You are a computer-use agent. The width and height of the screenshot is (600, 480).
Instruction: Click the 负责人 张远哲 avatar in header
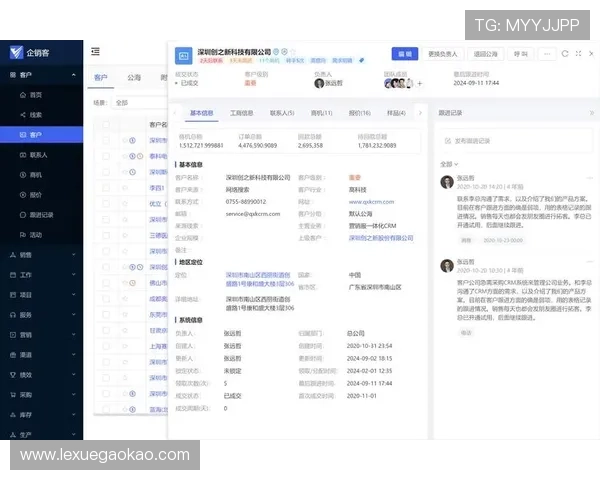tap(319, 83)
